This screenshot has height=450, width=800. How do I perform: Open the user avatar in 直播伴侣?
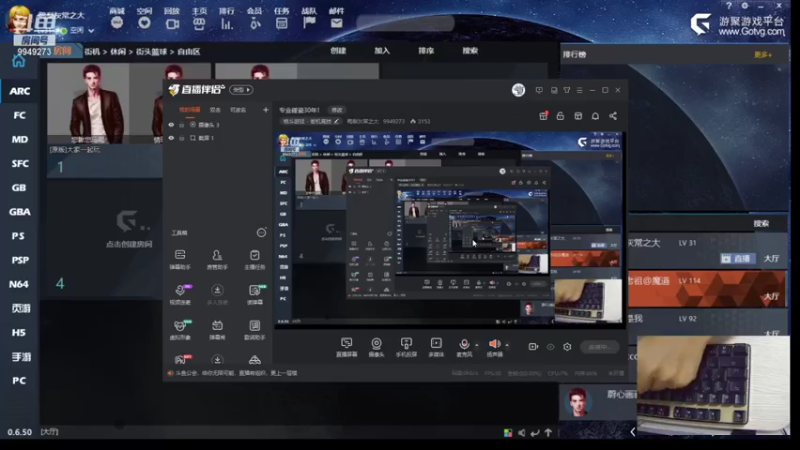click(518, 90)
